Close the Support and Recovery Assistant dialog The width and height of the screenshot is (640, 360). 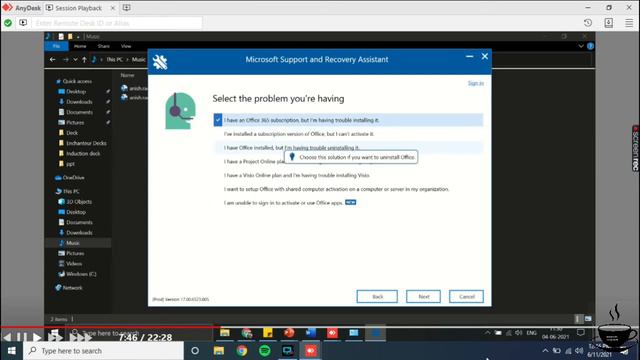pyautogui.click(x=484, y=56)
